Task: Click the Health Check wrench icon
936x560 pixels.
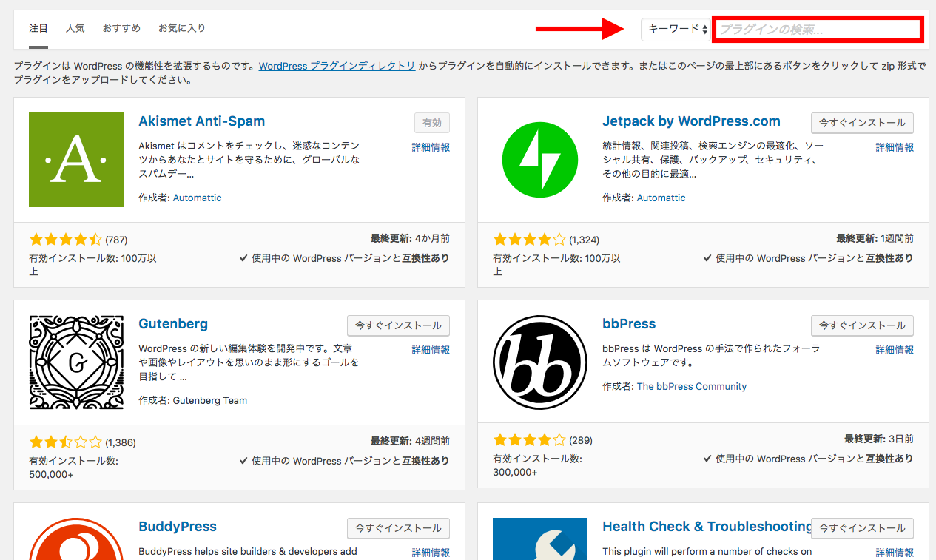Action: point(540,539)
